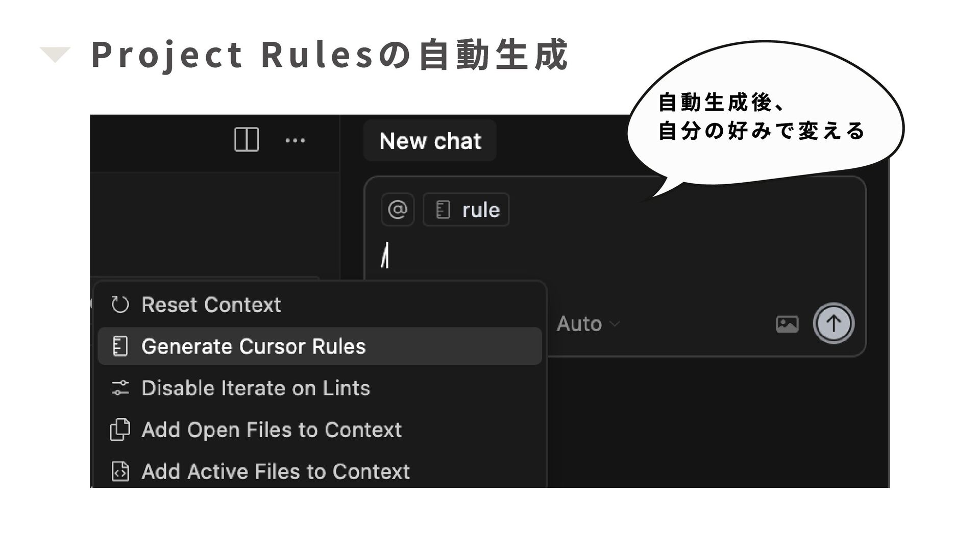Click the split editor layout icon

click(x=247, y=140)
